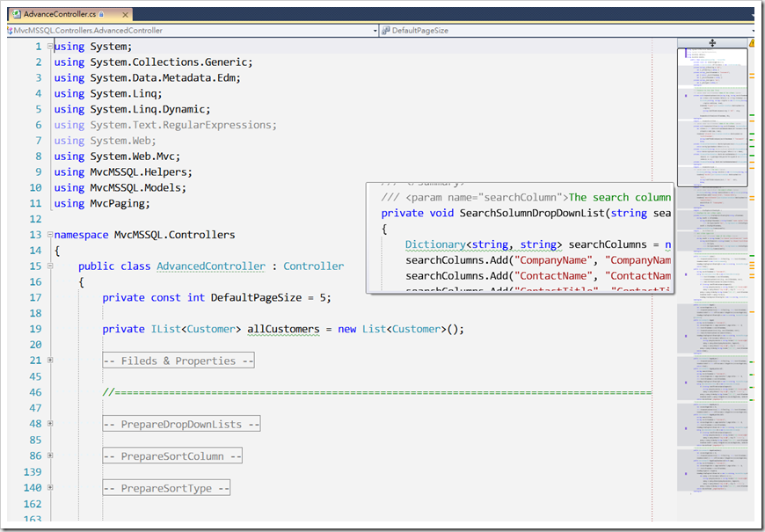The height and width of the screenshot is (532, 765).
Task: Click 'MvcPaging' on line 11
Action: [118, 203]
